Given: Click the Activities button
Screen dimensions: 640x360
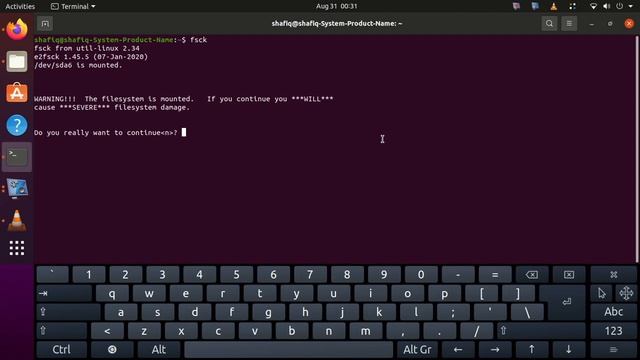Looking at the screenshot, I should (20, 6).
